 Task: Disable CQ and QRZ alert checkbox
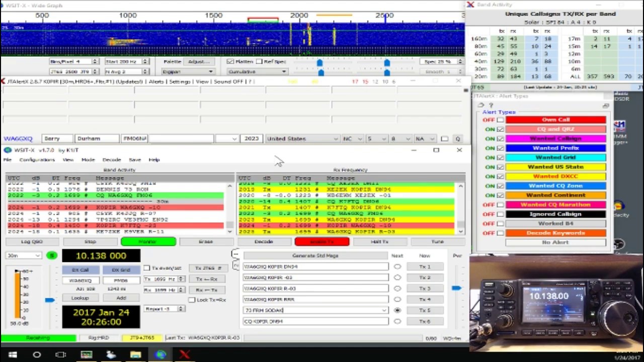click(x=500, y=129)
